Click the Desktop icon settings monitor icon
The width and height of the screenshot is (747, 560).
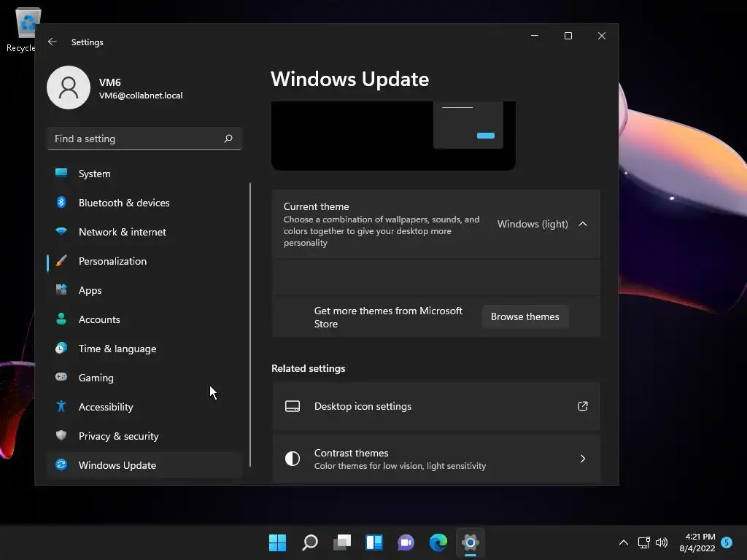coord(293,406)
